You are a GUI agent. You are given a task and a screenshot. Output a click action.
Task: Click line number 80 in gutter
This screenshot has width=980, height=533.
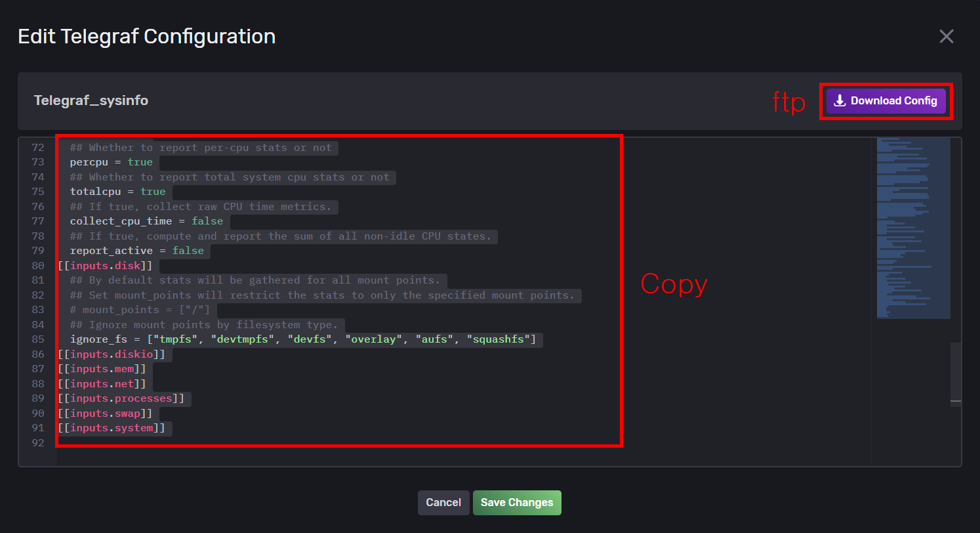click(x=37, y=266)
